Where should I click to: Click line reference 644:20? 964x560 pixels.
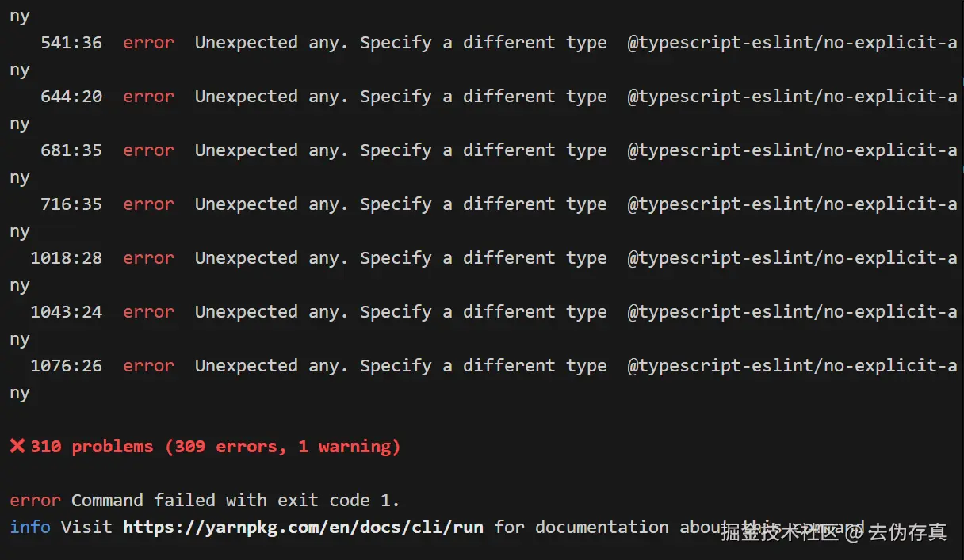pos(71,97)
